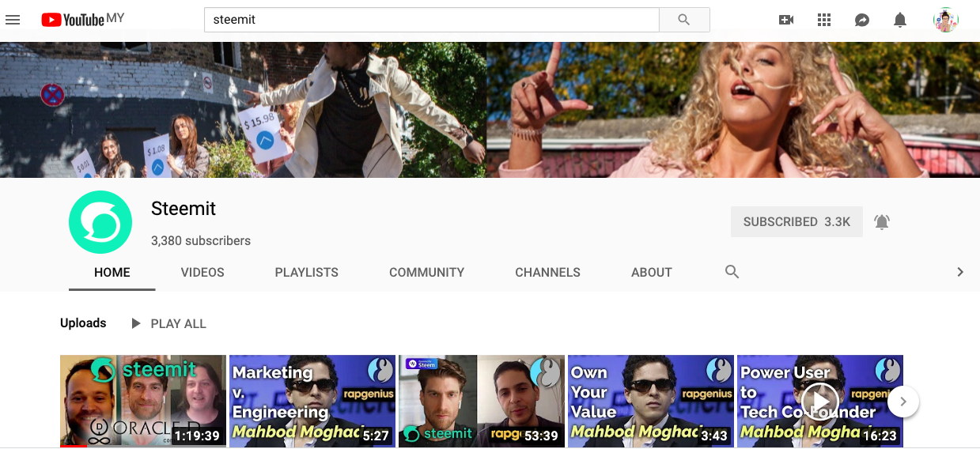Open the Uploads section link

click(x=83, y=323)
